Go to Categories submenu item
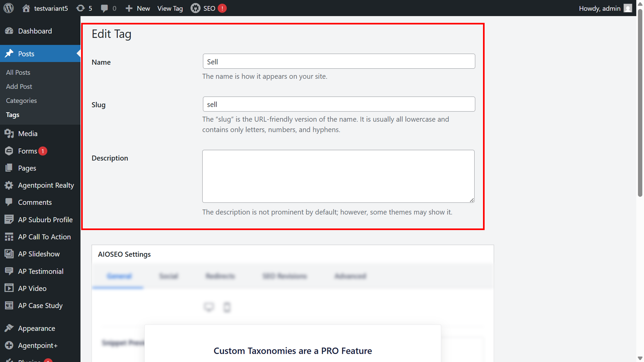Screen dimensions: 644x362 pyautogui.click(x=21, y=101)
